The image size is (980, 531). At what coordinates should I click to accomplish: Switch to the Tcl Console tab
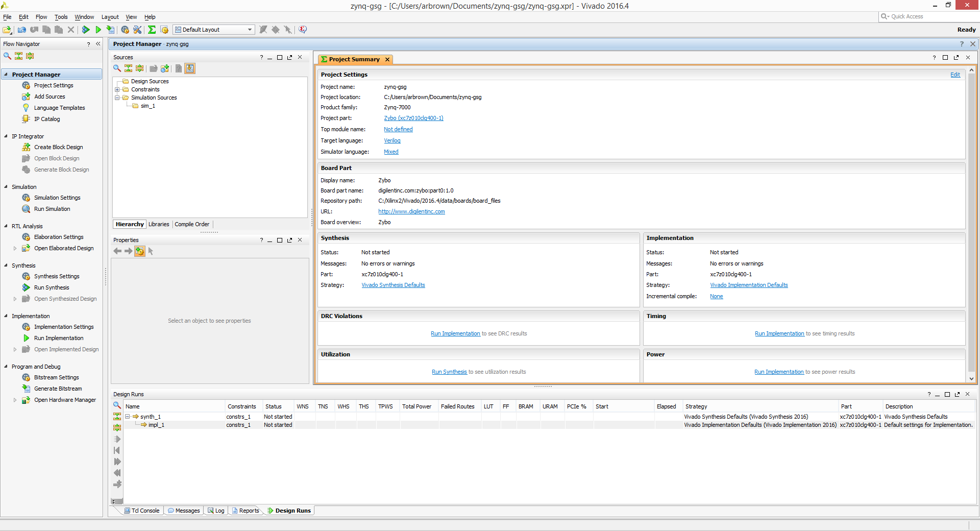pos(142,511)
